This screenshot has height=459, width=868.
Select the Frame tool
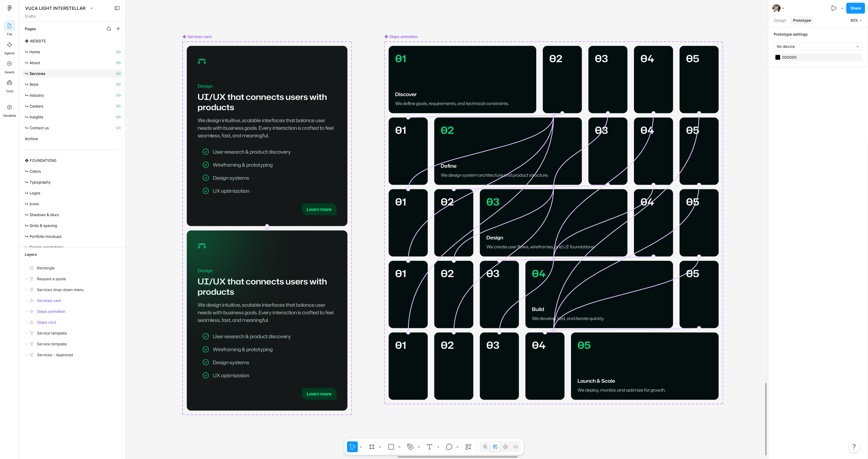(x=372, y=447)
